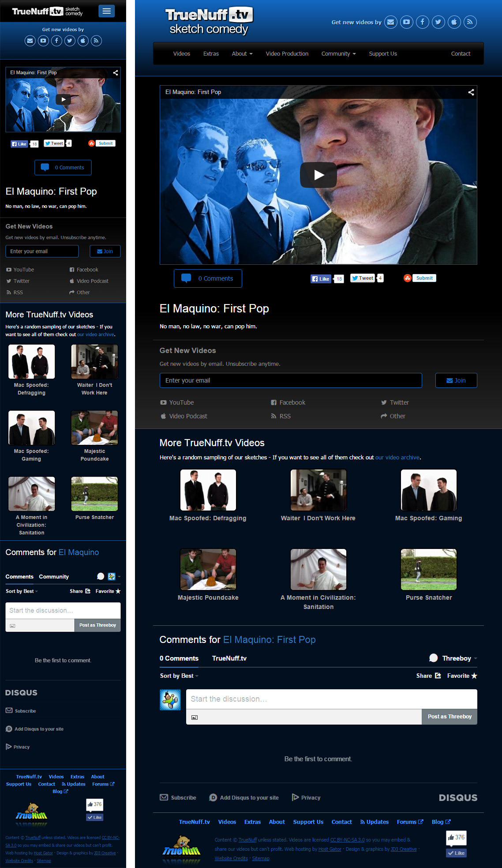Open Contact in the main navigation bar
The image size is (502, 868).
pos(461,54)
